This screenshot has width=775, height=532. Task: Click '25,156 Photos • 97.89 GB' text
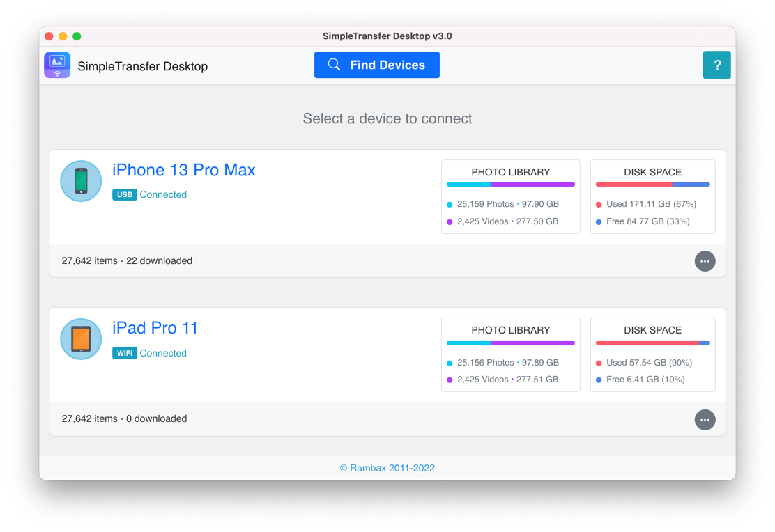tap(508, 363)
